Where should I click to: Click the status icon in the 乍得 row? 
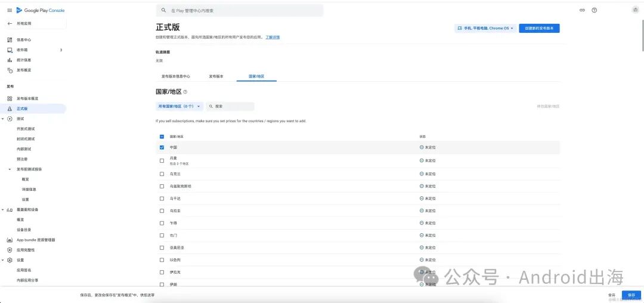click(422, 223)
